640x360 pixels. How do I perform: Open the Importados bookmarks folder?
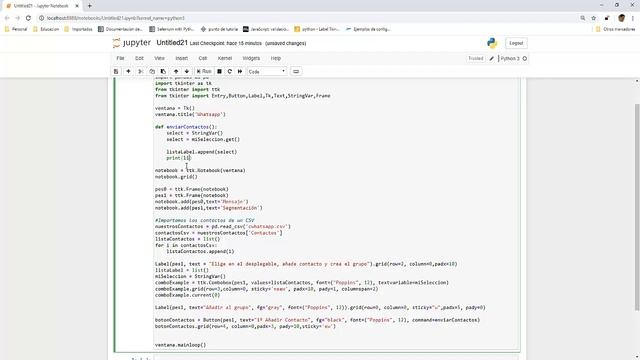pyautogui.click(x=78, y=29)
